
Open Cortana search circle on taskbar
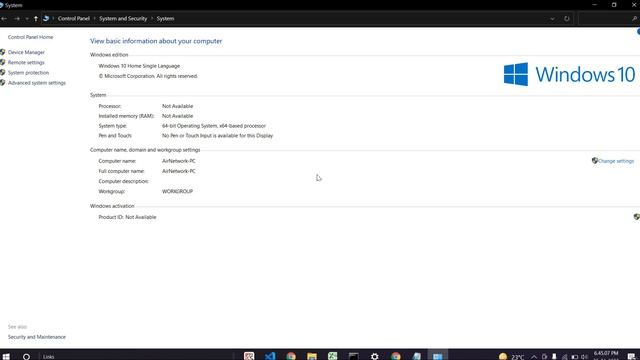click(x=26, y=356)
